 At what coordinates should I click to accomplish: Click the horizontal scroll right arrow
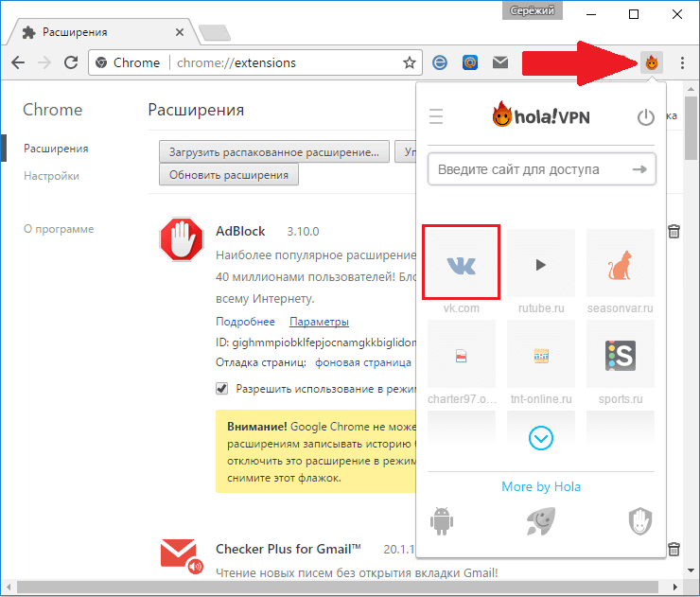pyautogui.click(x=675, y=588)
